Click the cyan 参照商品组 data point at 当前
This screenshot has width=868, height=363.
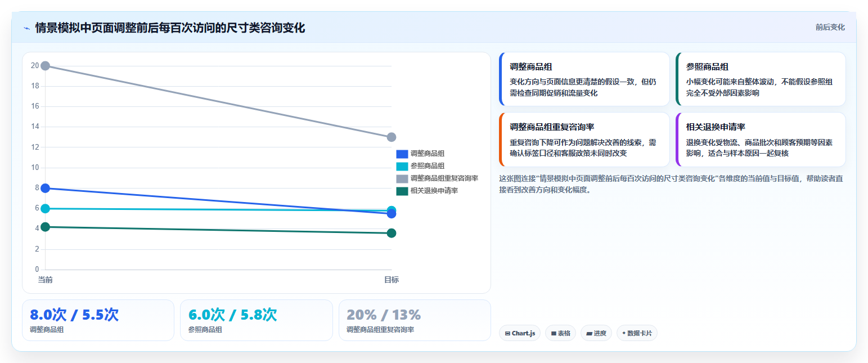(46, 208)
